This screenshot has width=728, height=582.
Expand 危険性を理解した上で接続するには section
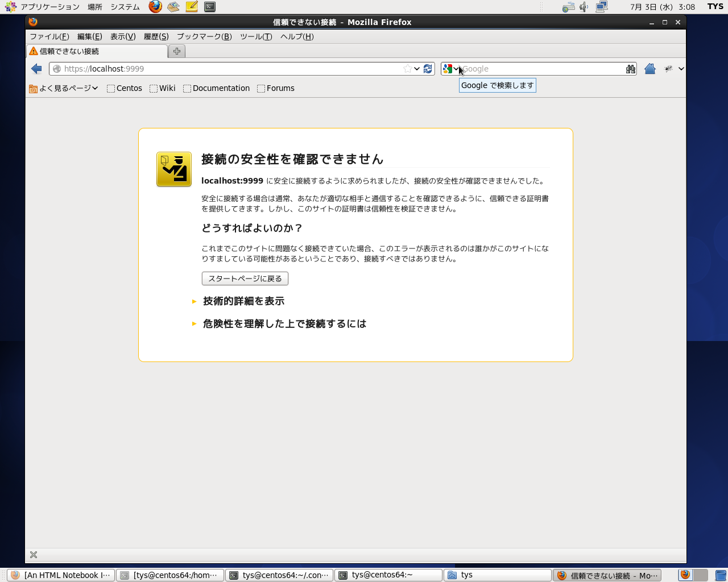coord(284,324)
